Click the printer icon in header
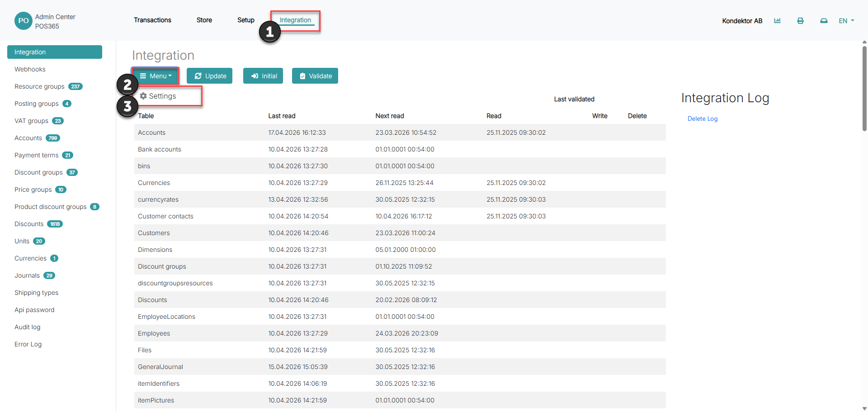Screen dimensions: 868x412 (800, 21)
